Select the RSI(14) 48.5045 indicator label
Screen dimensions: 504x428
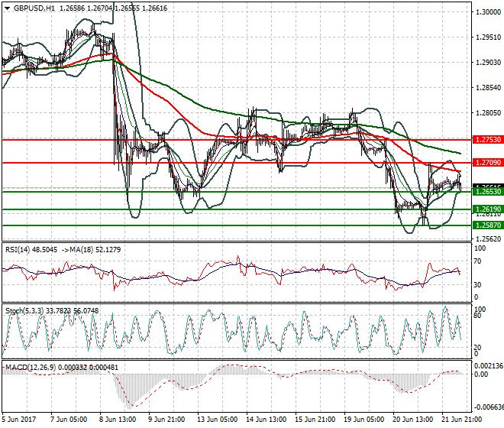point(31,250)
